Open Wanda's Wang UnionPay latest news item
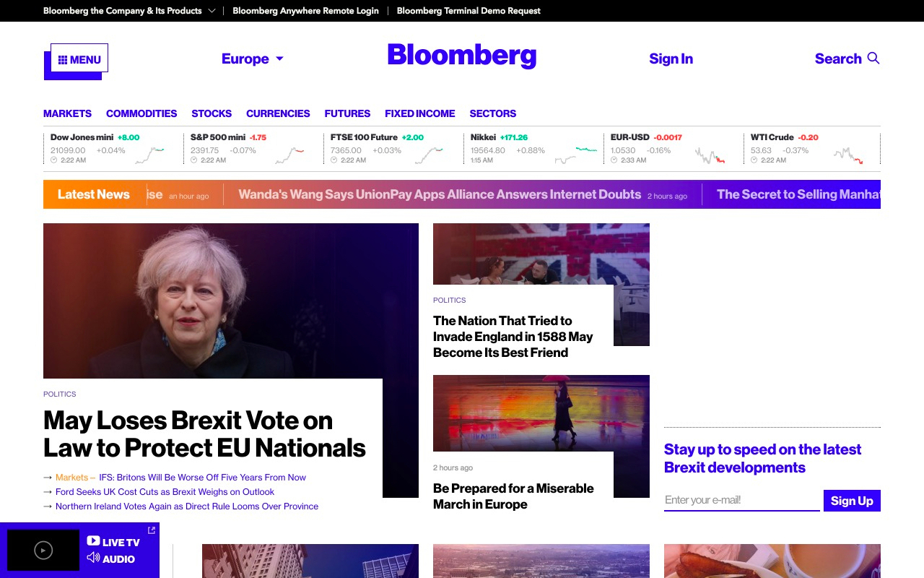The image size is (924, 578). [x=440, y=194]
